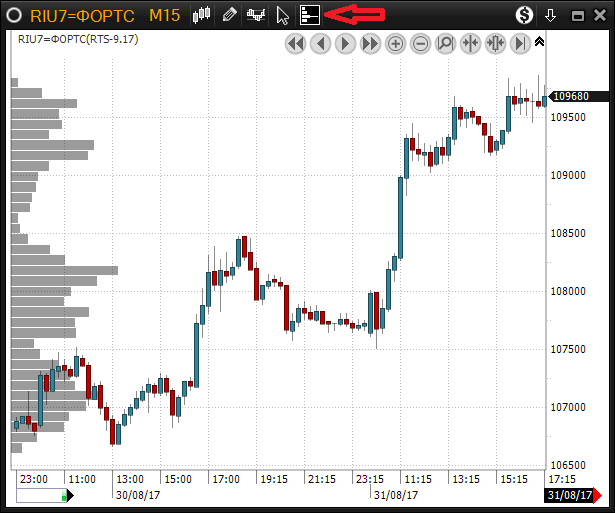Activate the magnifier zoom-area tool
This screenshot has height=513, width=615.
445,44
